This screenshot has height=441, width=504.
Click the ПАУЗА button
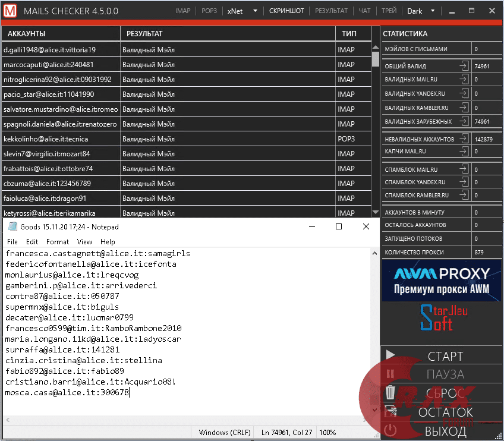(442, 374)
